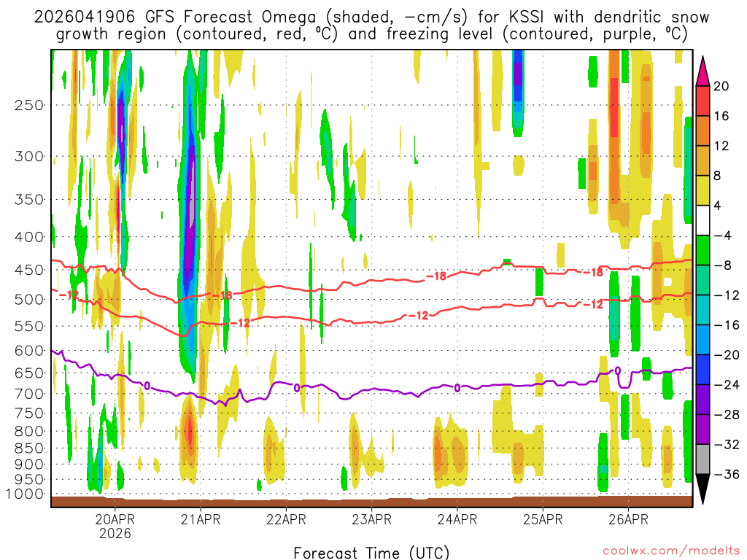
Task: Click the 26APR axis label
Action: [x=628, y=519]
